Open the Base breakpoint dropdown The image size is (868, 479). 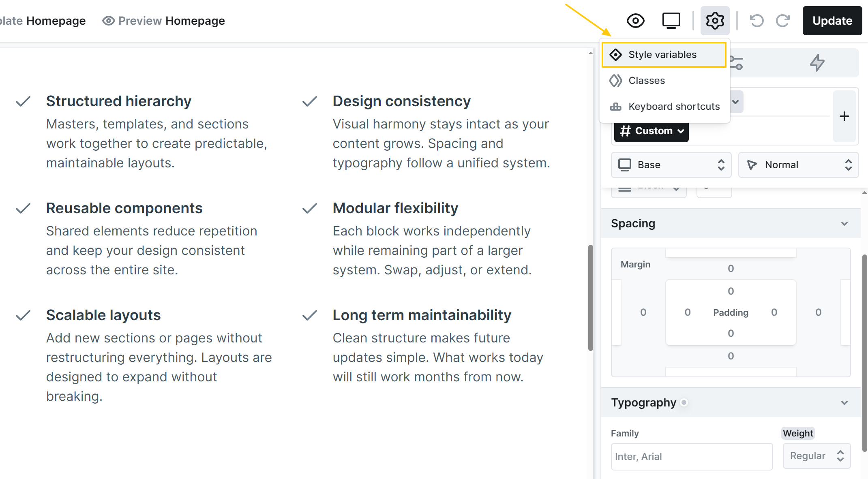point(671,165)
